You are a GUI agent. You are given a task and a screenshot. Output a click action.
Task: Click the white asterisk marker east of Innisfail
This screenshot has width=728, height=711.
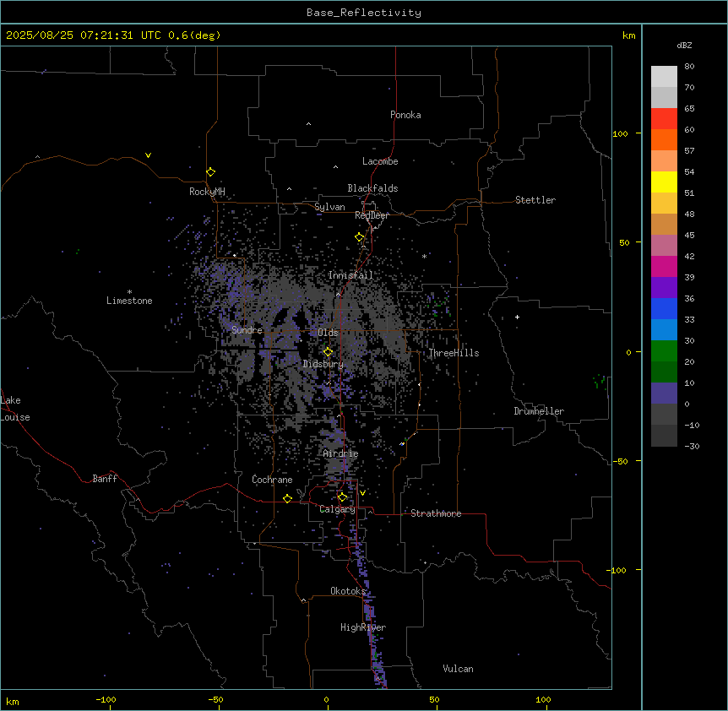point(424,256)
